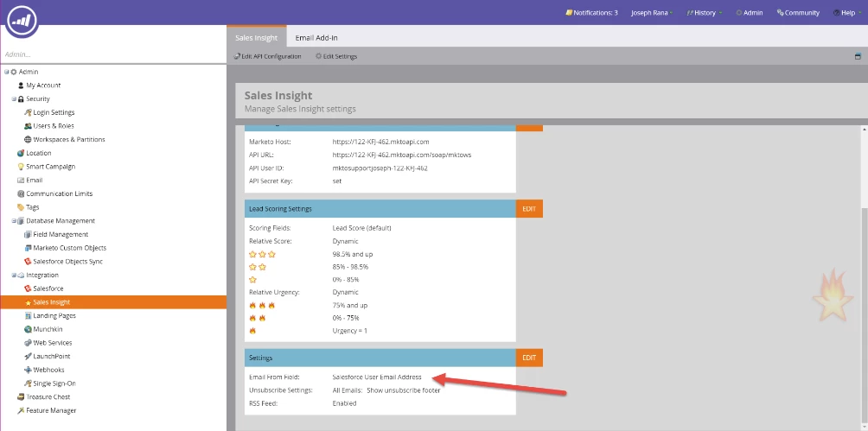
Task: Click the Login Settings key icon
Action: [x=28, y=112]
